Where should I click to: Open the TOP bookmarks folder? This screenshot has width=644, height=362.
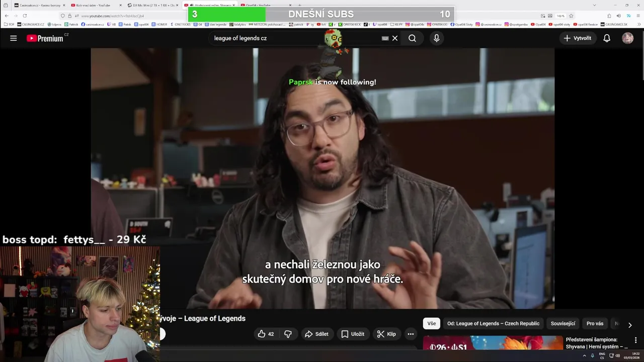pyautogui.click(x=9, y=24)
